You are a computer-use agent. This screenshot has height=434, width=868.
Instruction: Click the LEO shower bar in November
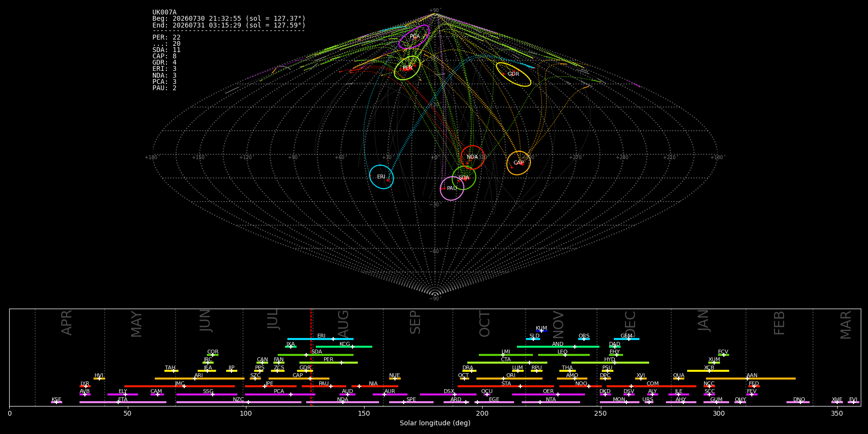[564, 355]
